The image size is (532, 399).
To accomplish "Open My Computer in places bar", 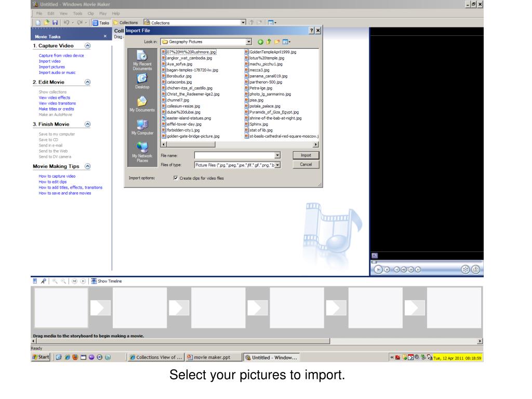I will point(142,127).
